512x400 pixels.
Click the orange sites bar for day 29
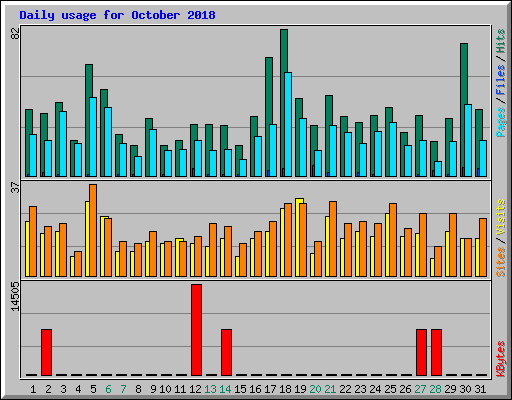[453, 245]
